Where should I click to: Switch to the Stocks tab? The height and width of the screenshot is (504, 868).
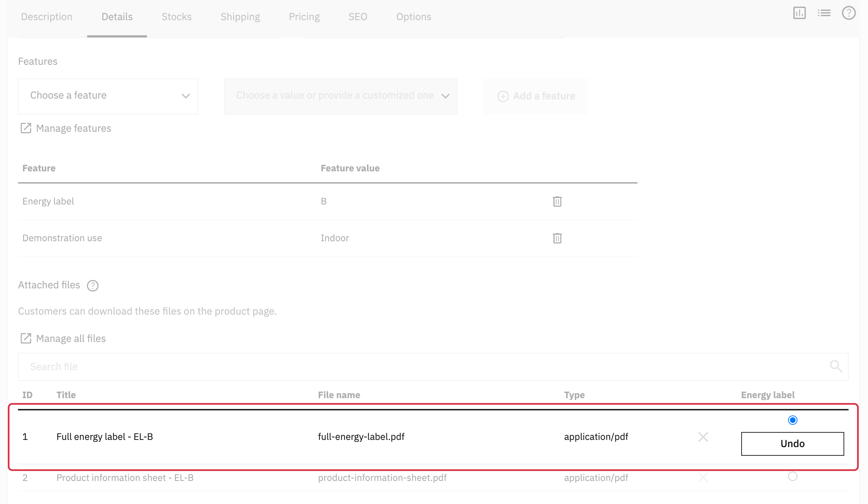[x=176, y=17]
